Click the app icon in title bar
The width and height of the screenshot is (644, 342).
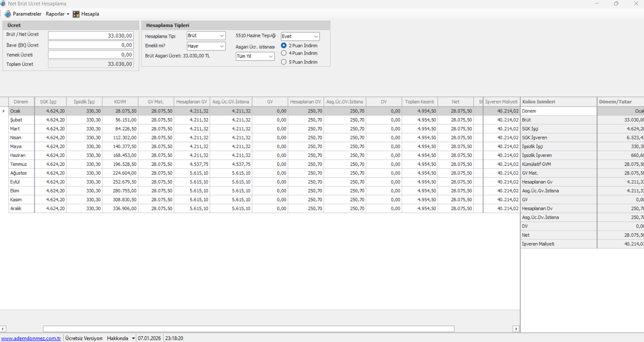(x=3, y=3)
